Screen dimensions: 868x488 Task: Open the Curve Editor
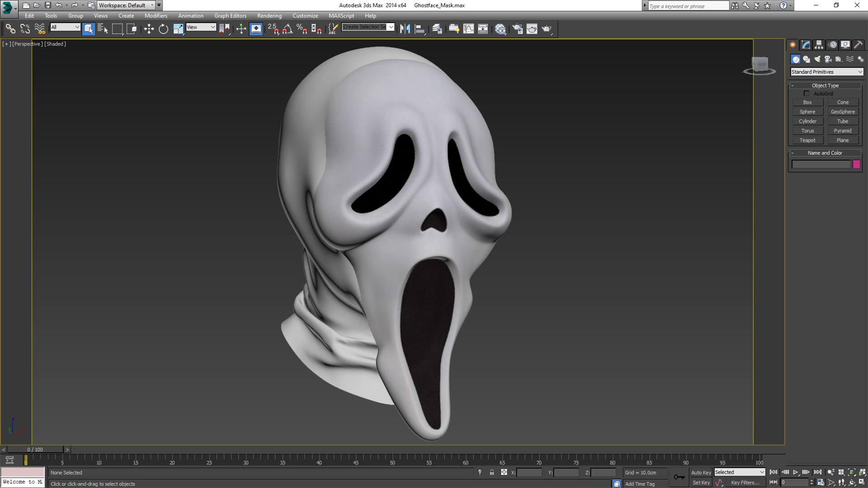point(468,29)
